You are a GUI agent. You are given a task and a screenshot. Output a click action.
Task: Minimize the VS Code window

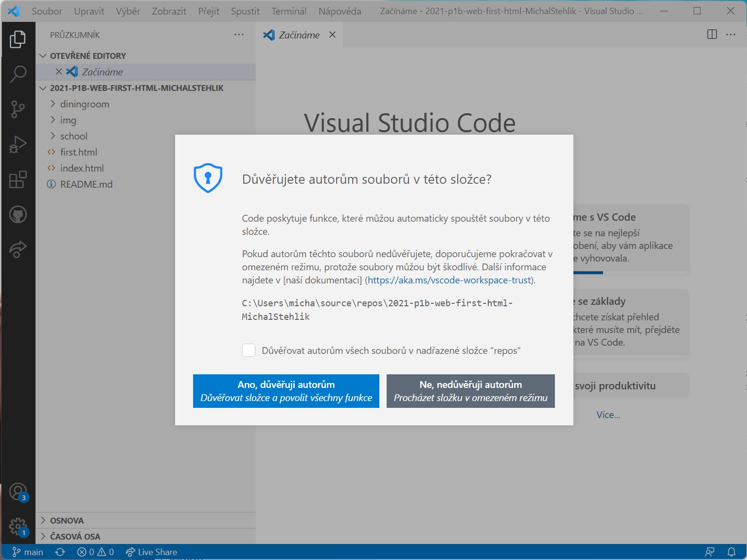pyautogui.click(x=664, y=11)
